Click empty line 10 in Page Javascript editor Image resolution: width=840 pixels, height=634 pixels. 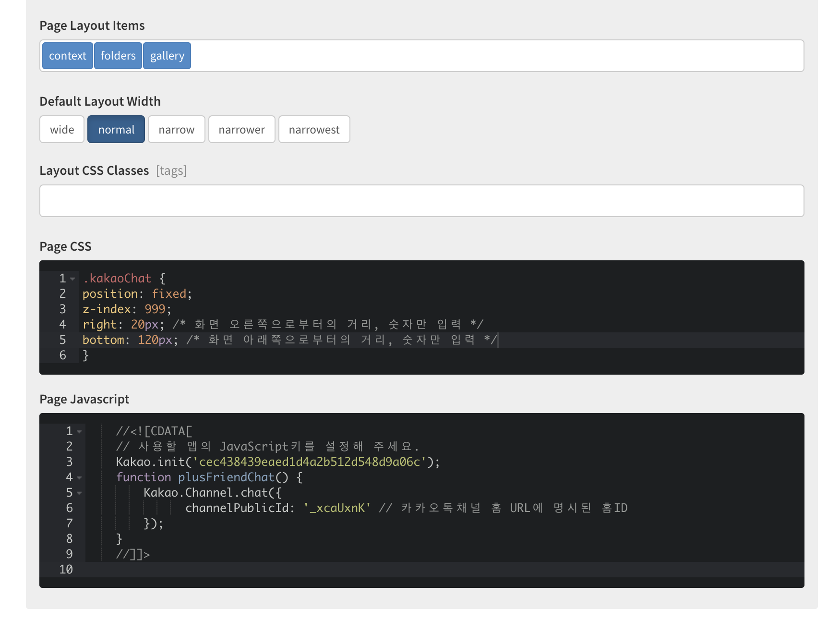[444, 570]
